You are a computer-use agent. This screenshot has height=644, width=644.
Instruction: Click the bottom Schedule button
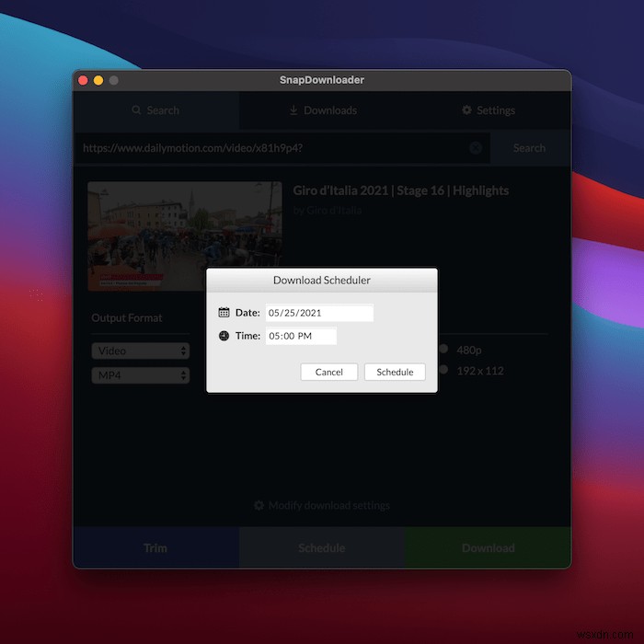tap(322, 547)
